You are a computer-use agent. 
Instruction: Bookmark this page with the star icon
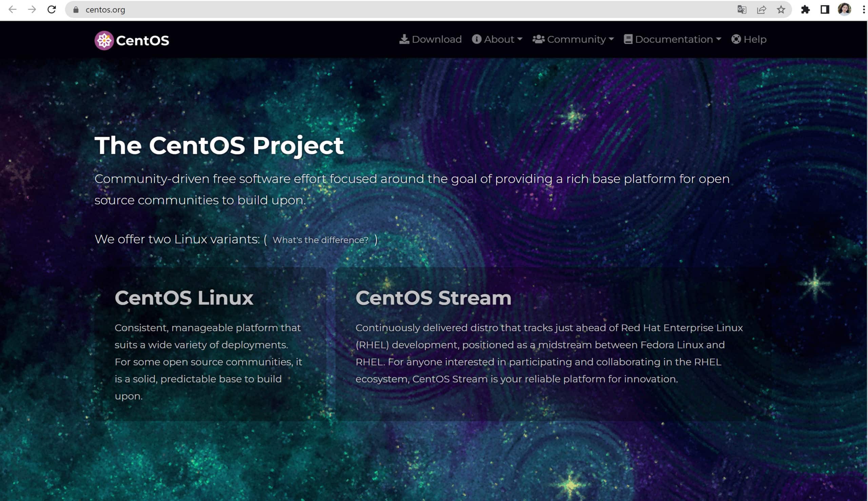[x=781, y=9]
